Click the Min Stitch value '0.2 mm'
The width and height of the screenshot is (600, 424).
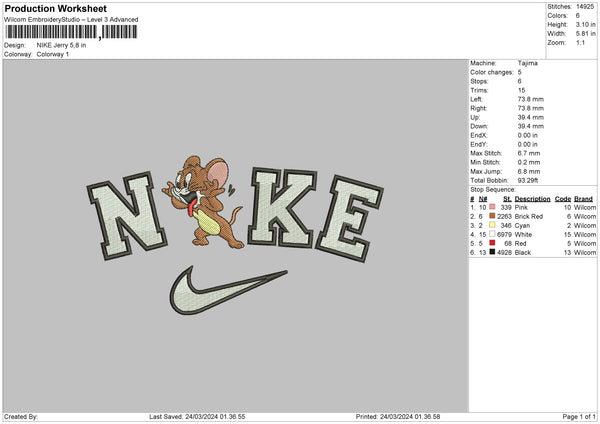[529, 162]
